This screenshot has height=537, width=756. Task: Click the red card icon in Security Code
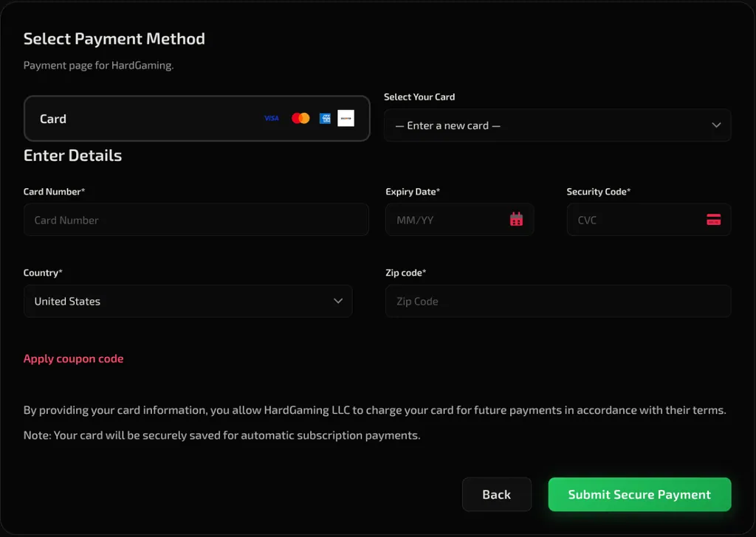[x=714, y=220]
